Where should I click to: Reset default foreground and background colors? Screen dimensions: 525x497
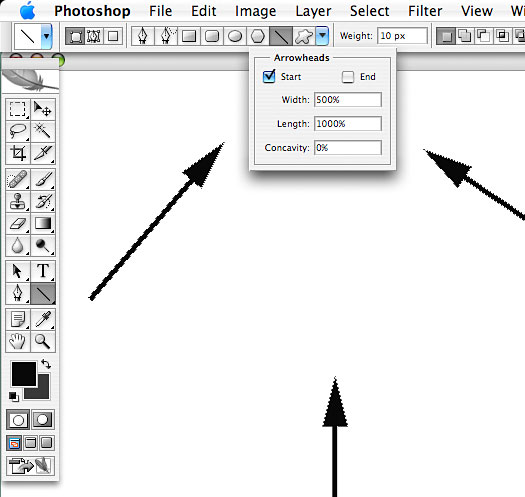14,397
